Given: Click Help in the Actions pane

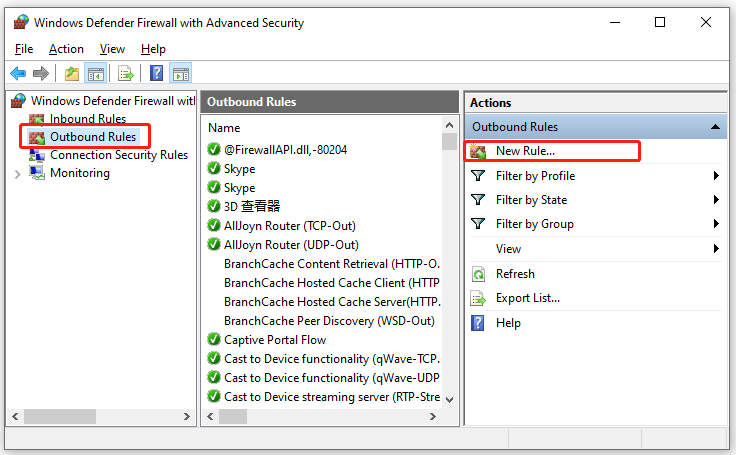Looking at the screenshot, I should pyautogui.click(x=508, y=323).
